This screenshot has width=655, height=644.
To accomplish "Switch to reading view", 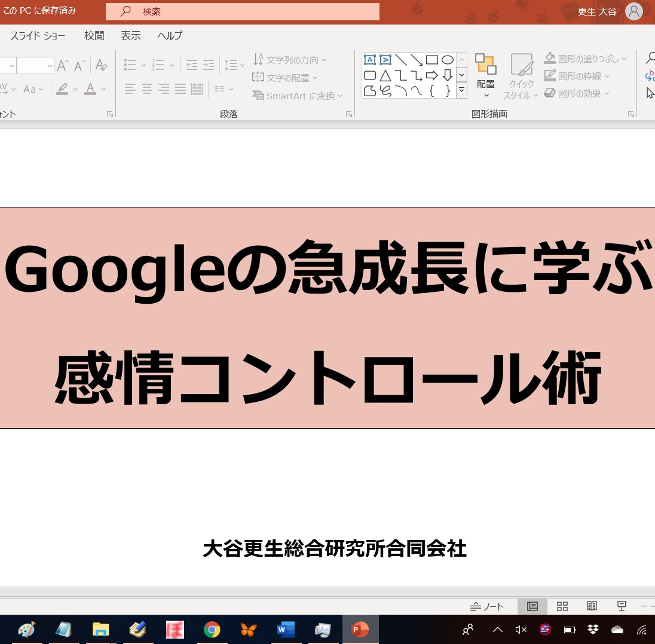I will point(592,606).
